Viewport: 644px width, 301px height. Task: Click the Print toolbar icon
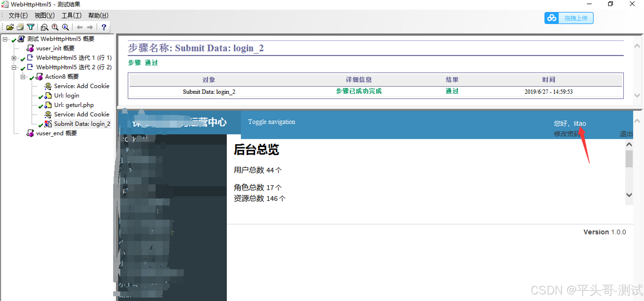(x=20, y=27)
